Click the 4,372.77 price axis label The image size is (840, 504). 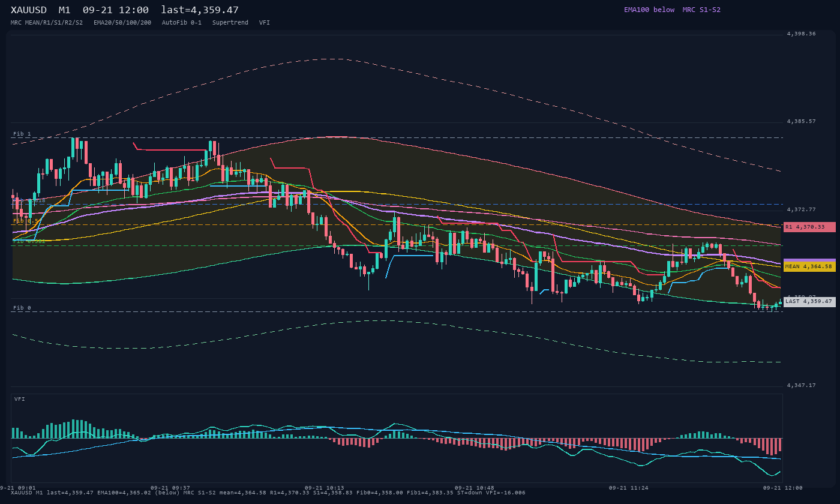801,209
